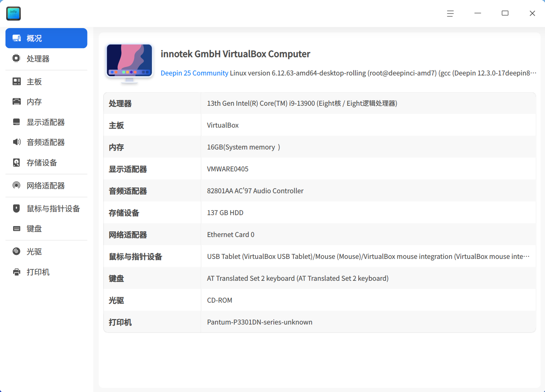This screenshot has width=545, height=392.
Task: Click the innotek GmbH VirtualBox Computer title
Action: (235, 54)
